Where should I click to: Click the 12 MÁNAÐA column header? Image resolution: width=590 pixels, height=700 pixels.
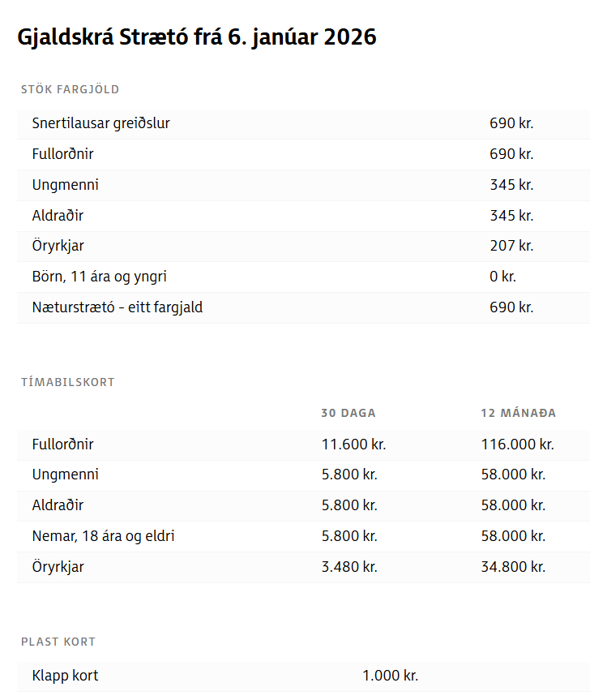point(518,413)
